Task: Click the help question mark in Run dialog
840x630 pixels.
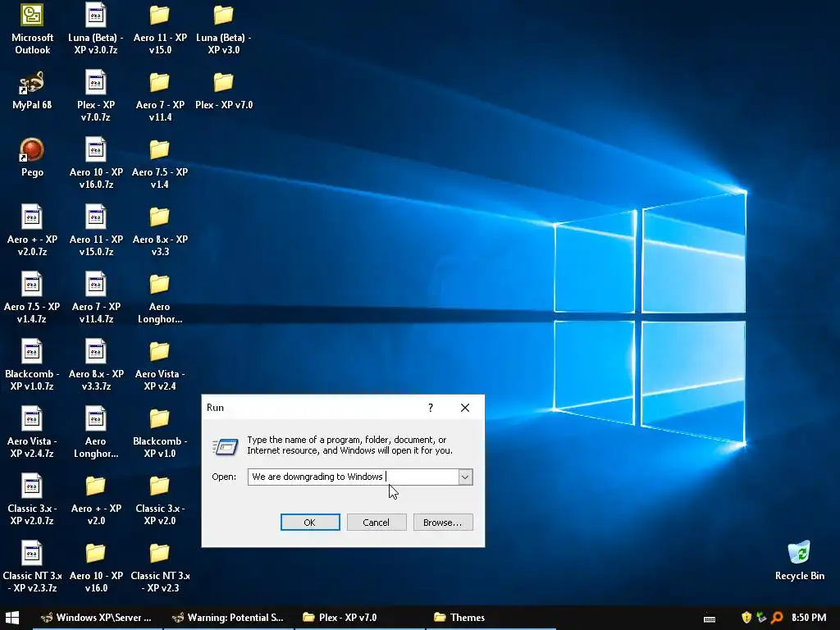Action: coord(430,408)
